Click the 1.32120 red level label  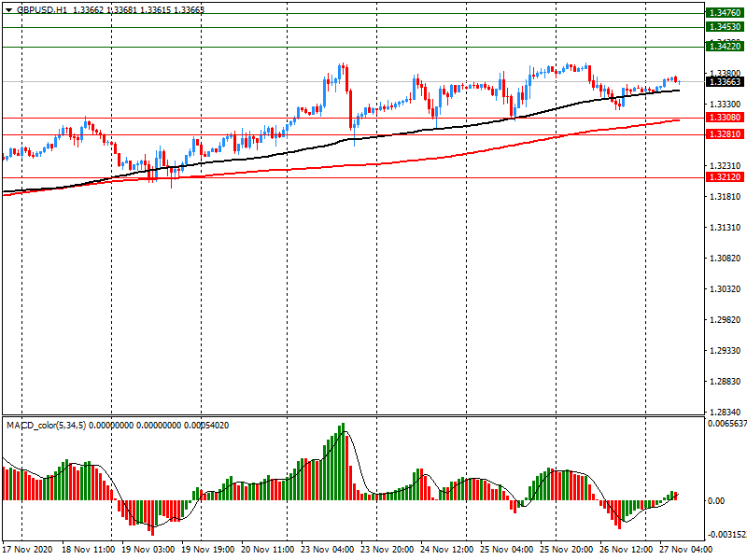click(725, 177)
